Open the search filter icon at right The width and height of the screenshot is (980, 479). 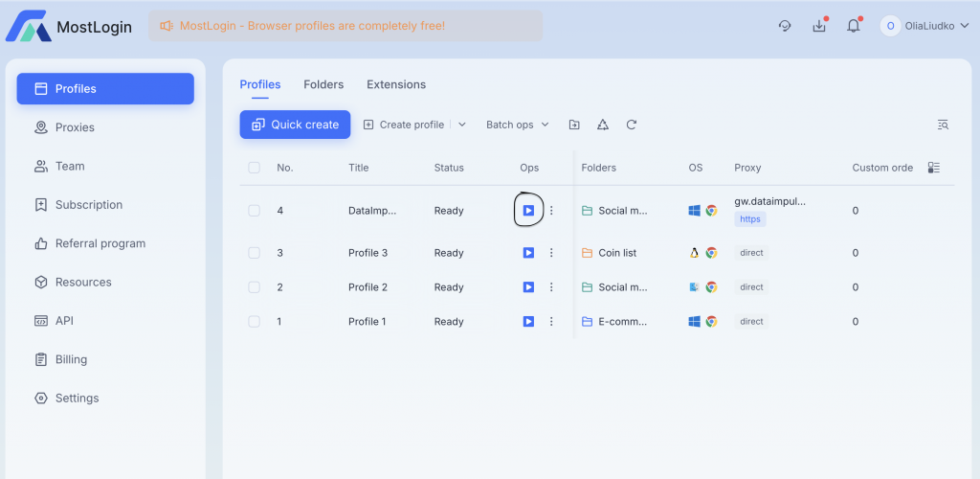point(943,125)
